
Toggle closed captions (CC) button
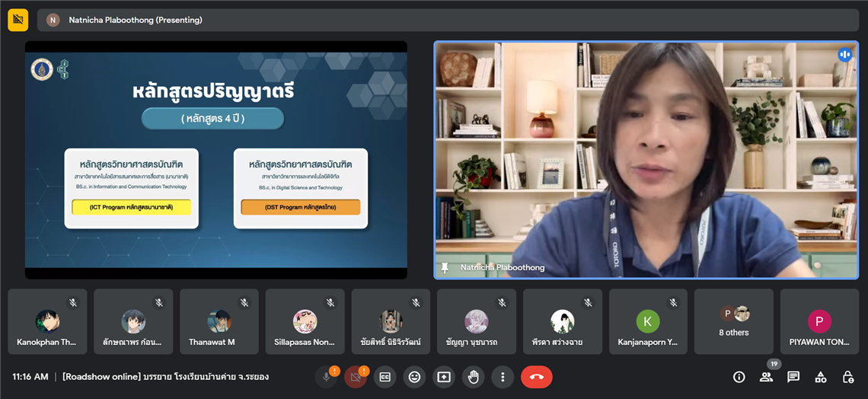tap(385, 377)
